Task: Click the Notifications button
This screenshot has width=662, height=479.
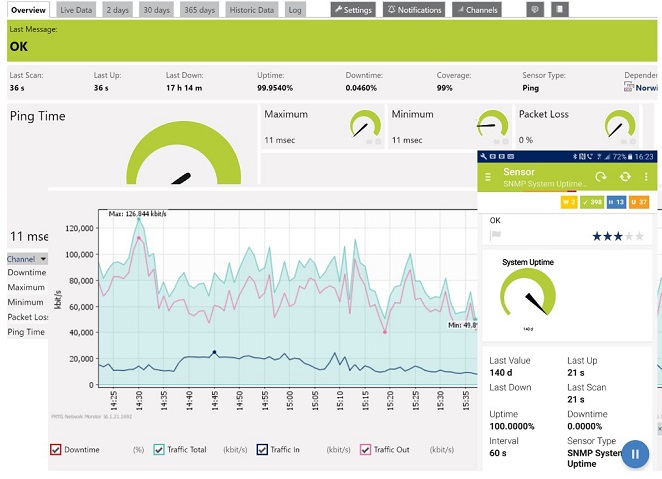Action: point(414,10)
